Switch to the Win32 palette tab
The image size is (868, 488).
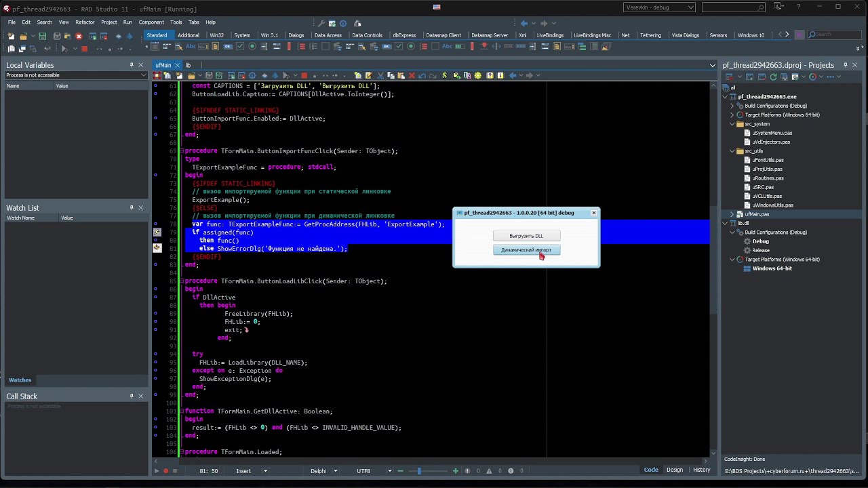[x=217, y=35]
